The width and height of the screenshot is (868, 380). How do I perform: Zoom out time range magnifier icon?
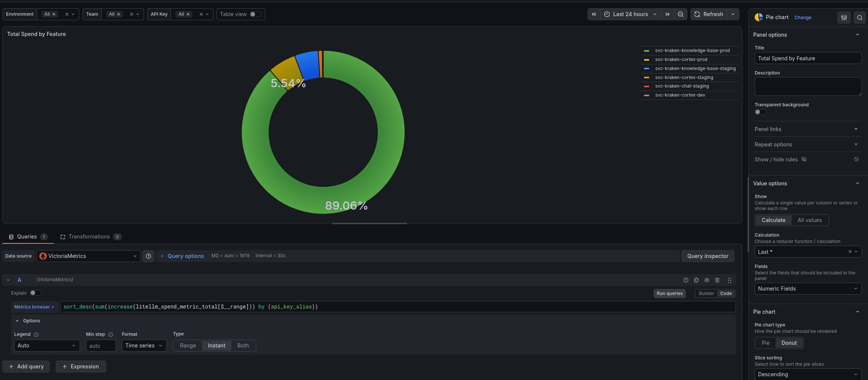pyautogui.click(x=681, y=14)
